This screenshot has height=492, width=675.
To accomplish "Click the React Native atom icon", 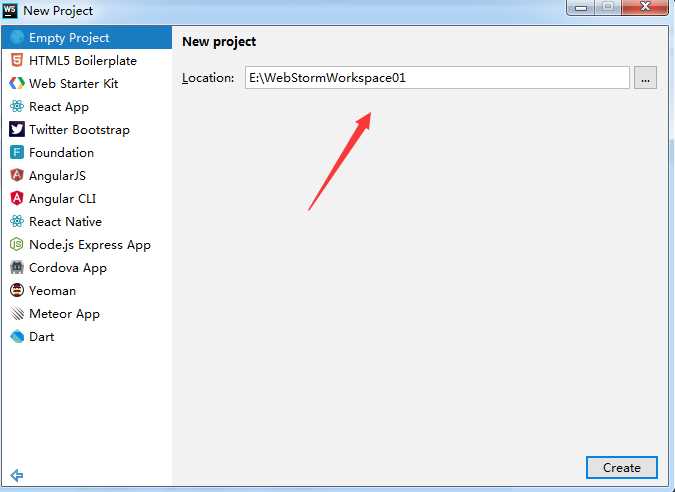I will pyautogui.click(x=17, y=221).
